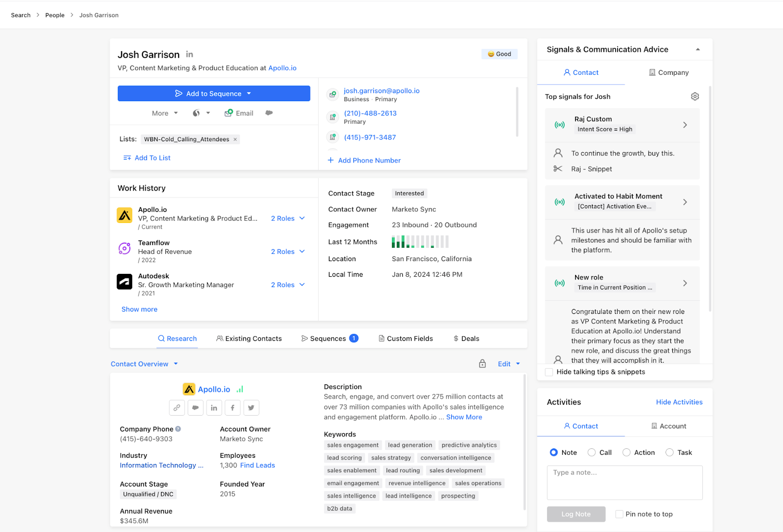Click signal icon on New role card
The width and height of the screenshot is (783, 532).
[x=559, y=283]
